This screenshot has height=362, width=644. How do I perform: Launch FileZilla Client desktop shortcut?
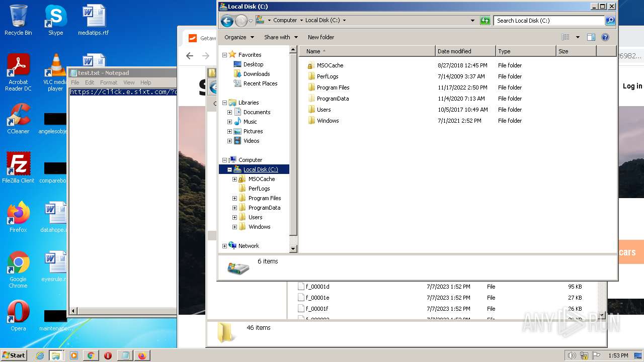coord(18,168)
